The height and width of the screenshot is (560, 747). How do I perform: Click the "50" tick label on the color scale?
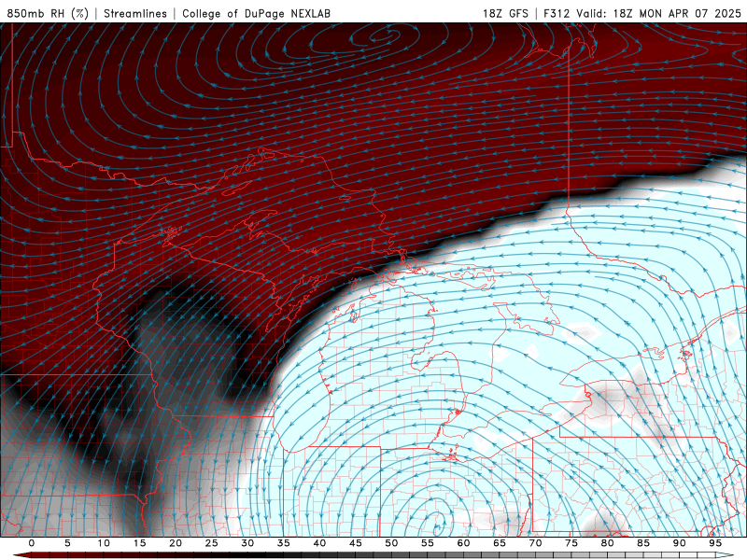coord(391,543)
